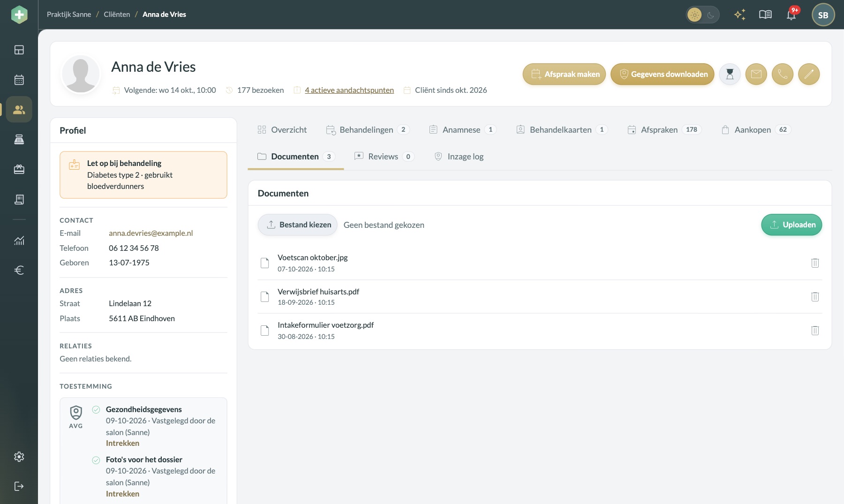Click the Afspraak maken button

pos(565,74)
